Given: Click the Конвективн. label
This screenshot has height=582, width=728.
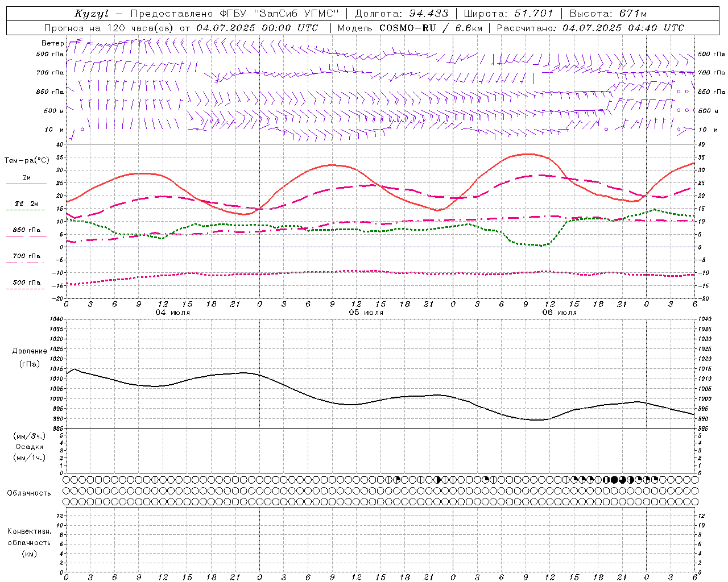Looking at the screenshot, I should pyautogui.click(x=29, y=531).
